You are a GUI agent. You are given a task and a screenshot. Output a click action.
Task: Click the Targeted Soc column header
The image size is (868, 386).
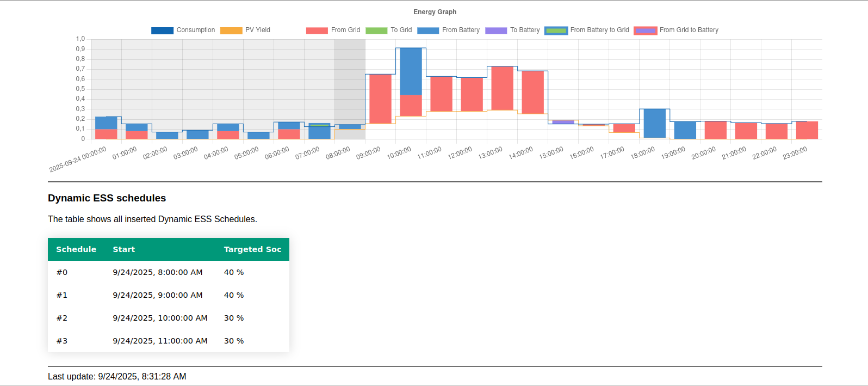pyautogui.click(x=252, y=249)
